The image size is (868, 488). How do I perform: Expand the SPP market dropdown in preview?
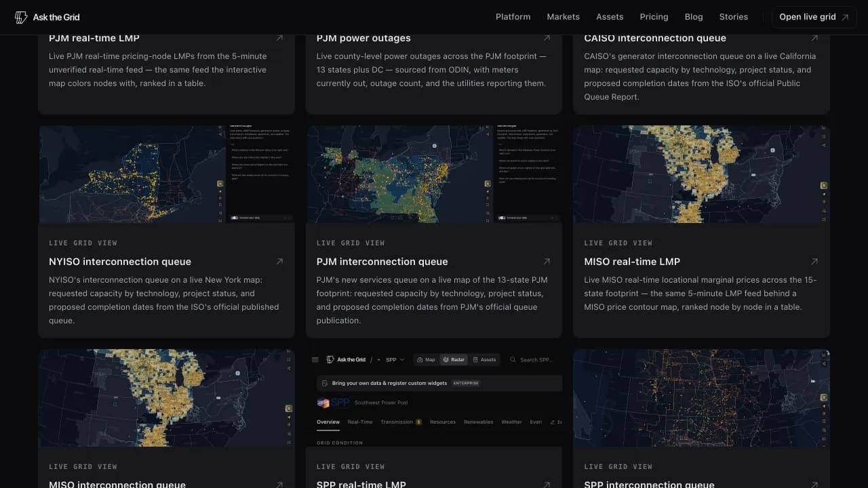(x=395, y=360)
